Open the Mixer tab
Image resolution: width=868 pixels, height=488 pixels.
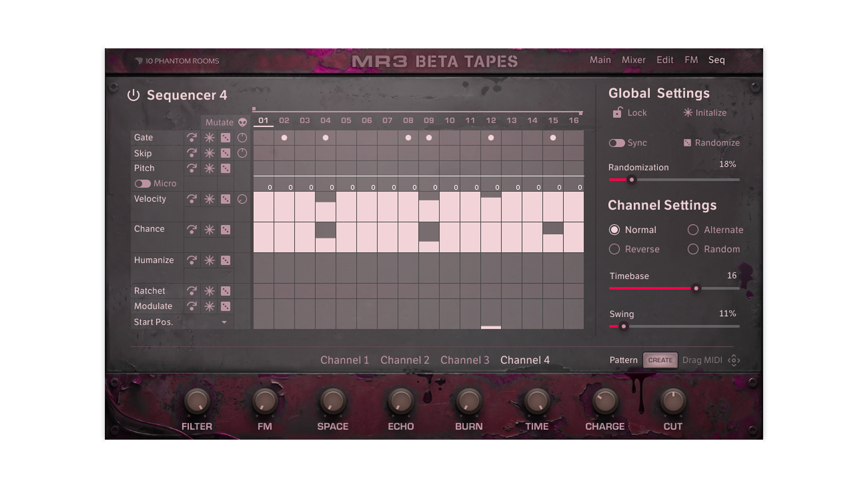coord(634,60)
